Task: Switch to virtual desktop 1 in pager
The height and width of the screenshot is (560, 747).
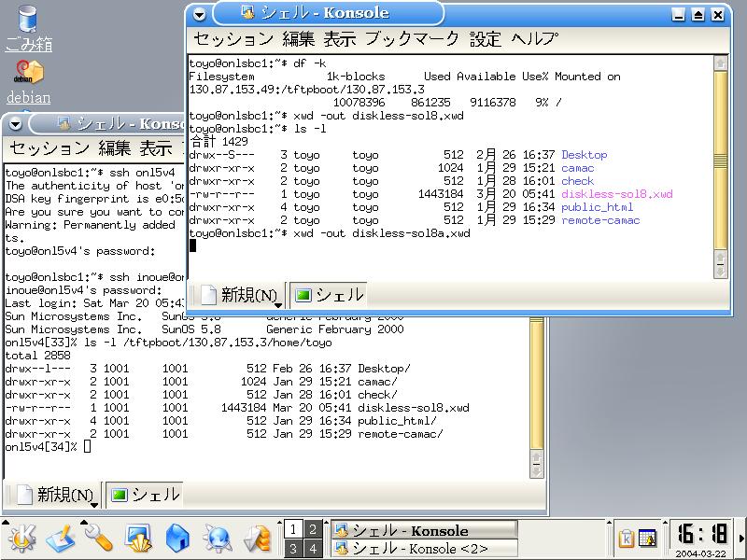Action: [x=293, y=529]
